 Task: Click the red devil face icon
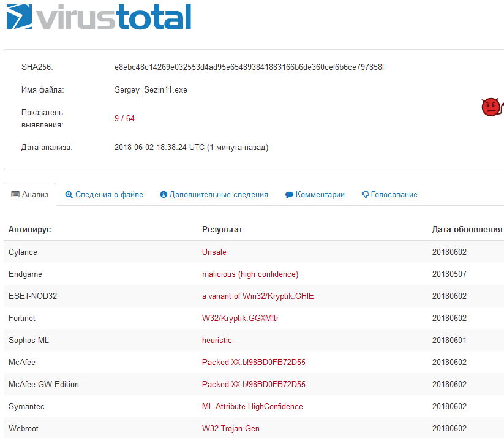tap(491, 107)
